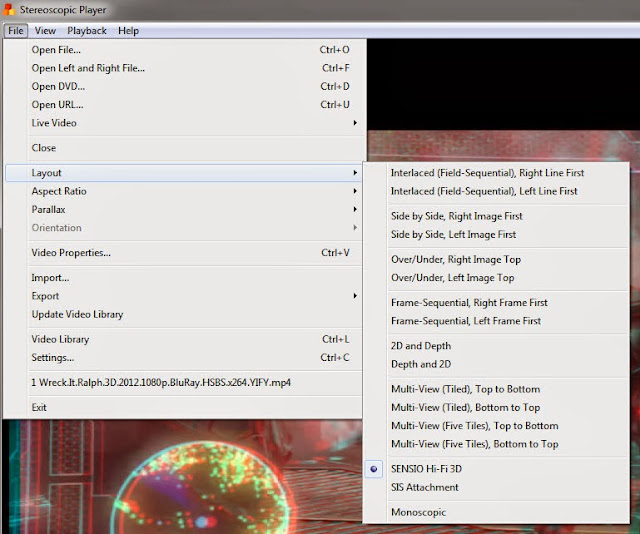The width and height of the screenshot is (640, 534).
Task: Click the Stereoscopic Player app icon
Action: click(x=8, y=9)
